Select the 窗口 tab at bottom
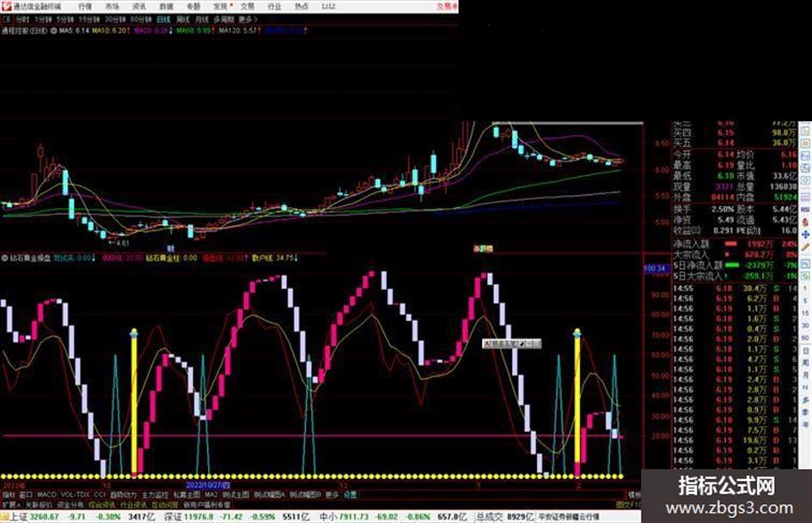 26,495
